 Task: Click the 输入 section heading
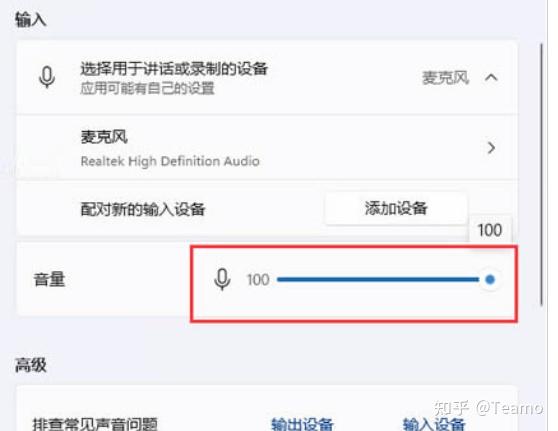pos(31,20)
